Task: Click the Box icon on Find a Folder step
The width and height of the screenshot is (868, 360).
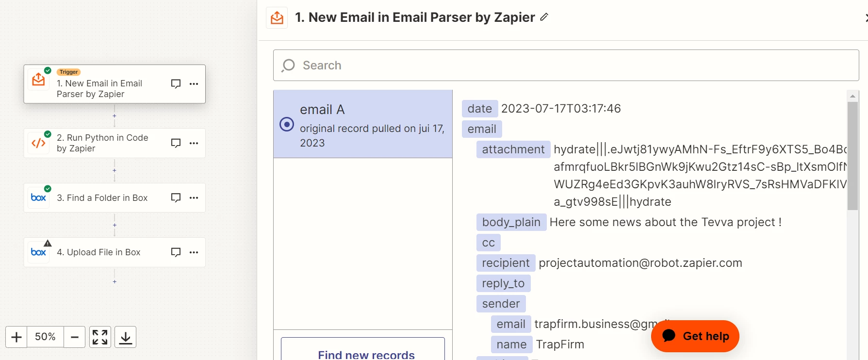Action: [38, 197]
